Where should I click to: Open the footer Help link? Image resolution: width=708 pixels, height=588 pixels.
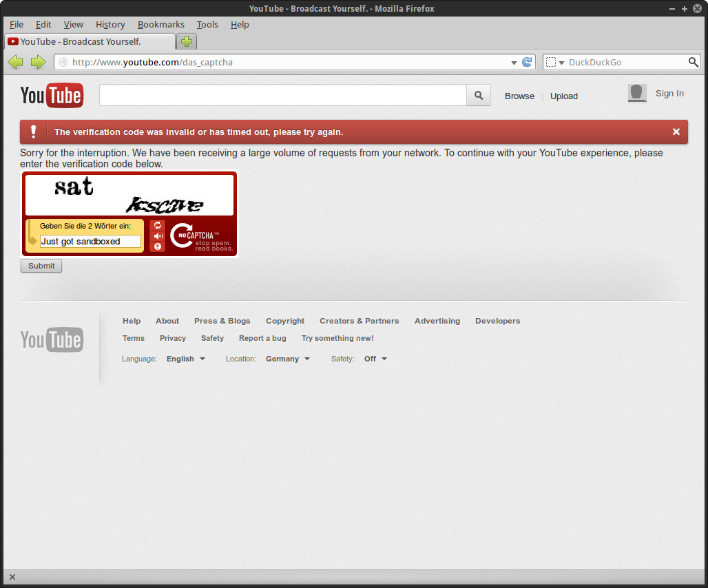click(x=132, y=321)
